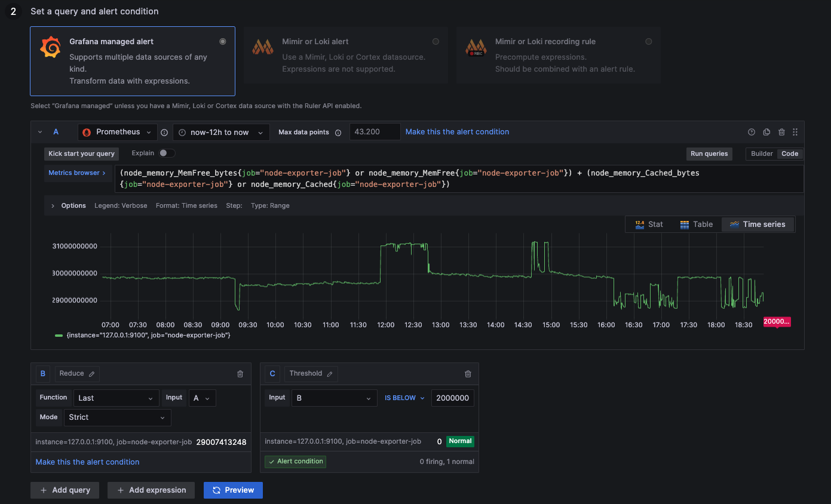Viewport: 831px width, 504px height.
Task: Click the threshold value field showing 2000000
Action: (x=453, y=398)
